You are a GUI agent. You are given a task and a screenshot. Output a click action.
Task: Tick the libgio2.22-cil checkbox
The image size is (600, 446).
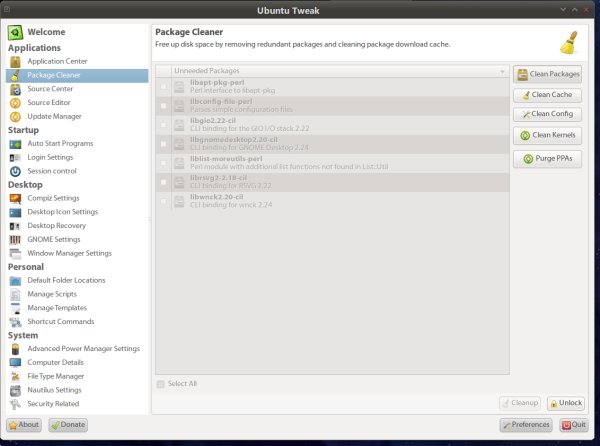164,125
